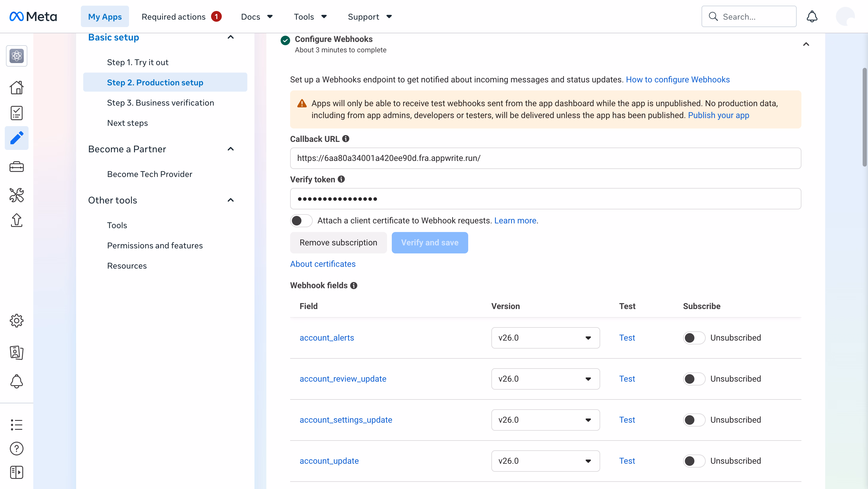
Task: Open the account_update field link
Action: (329, 461)
